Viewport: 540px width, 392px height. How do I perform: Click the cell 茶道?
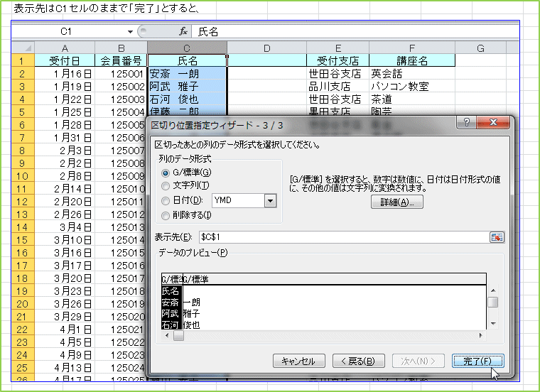tap(412, 99)
